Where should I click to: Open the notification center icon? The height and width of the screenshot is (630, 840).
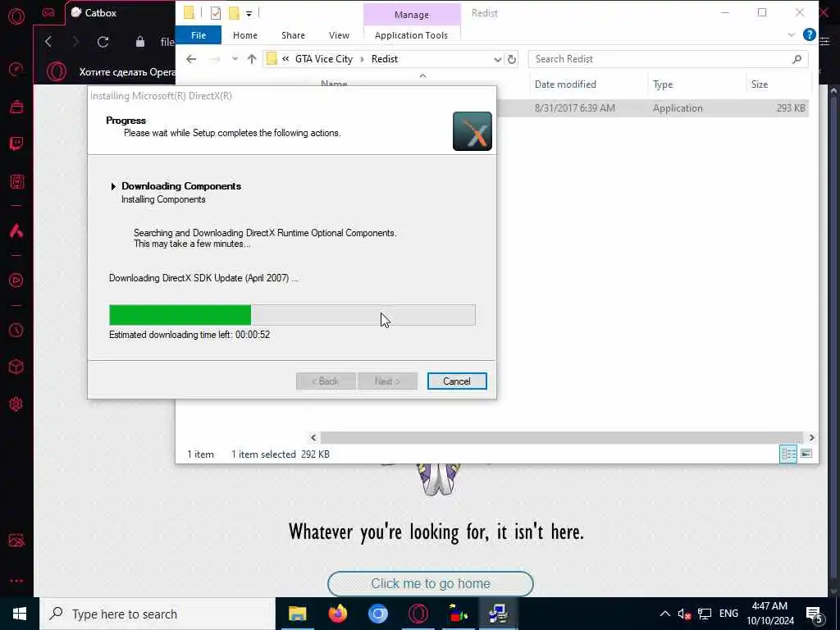(x=815, y=615)
